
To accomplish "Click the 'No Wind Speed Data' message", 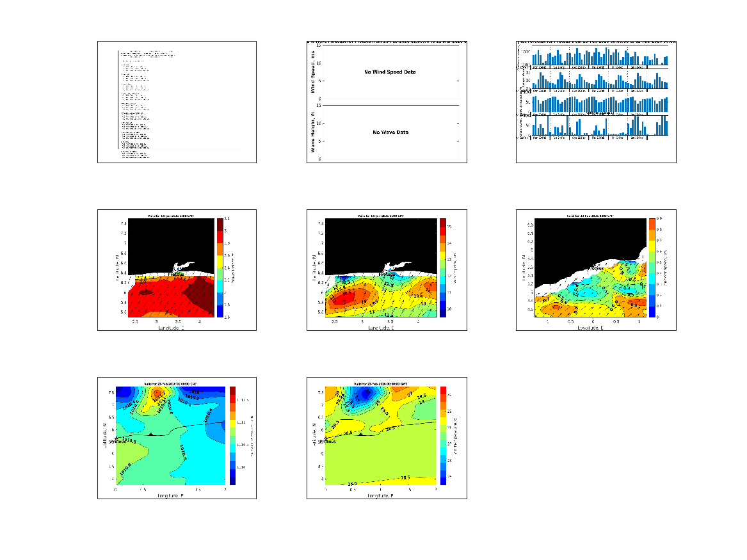I will click(x=390, y=72).
